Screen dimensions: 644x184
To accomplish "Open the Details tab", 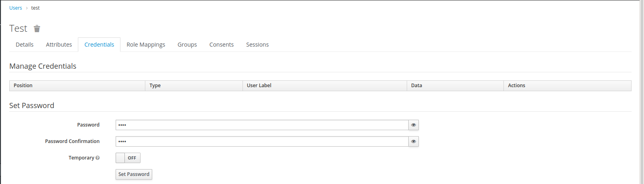I will (24, 45).
